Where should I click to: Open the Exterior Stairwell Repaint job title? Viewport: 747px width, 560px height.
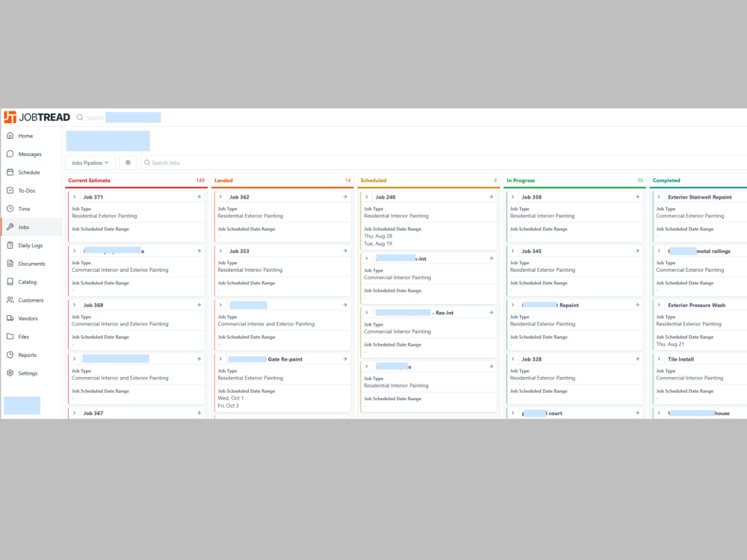[700, 197]
